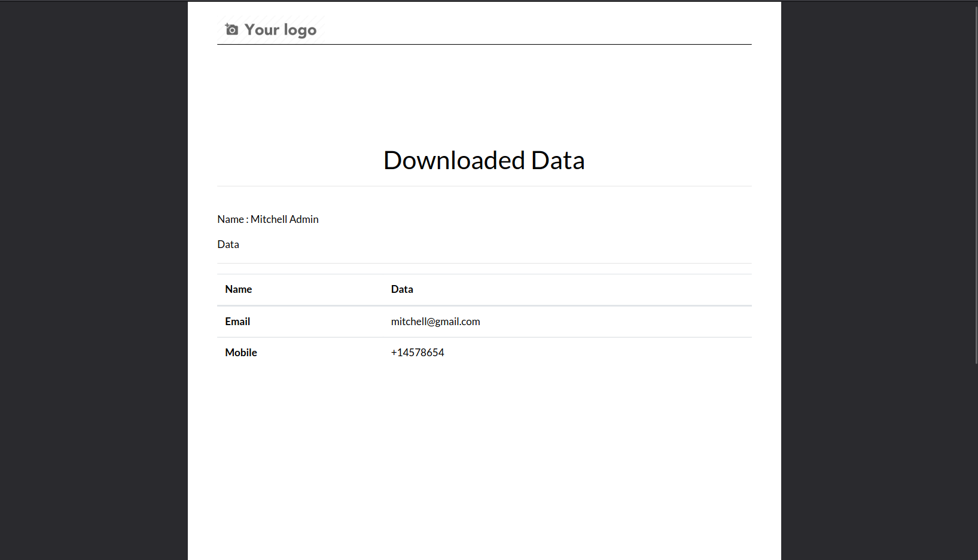This screenshot has height=560, width=978.
Task: Select the "Email" row label
Action: click(x=237, y=322)
